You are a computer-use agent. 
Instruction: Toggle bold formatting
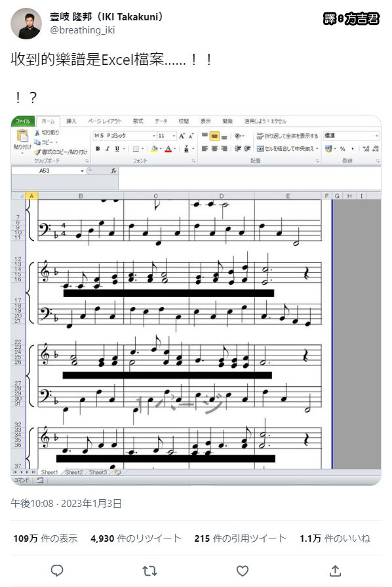coord(98,149)
